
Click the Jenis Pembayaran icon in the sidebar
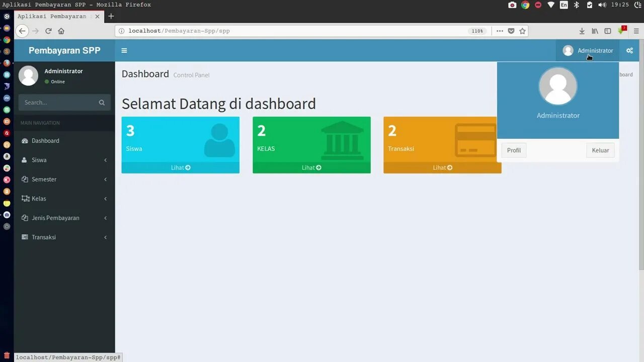(25, 218)
